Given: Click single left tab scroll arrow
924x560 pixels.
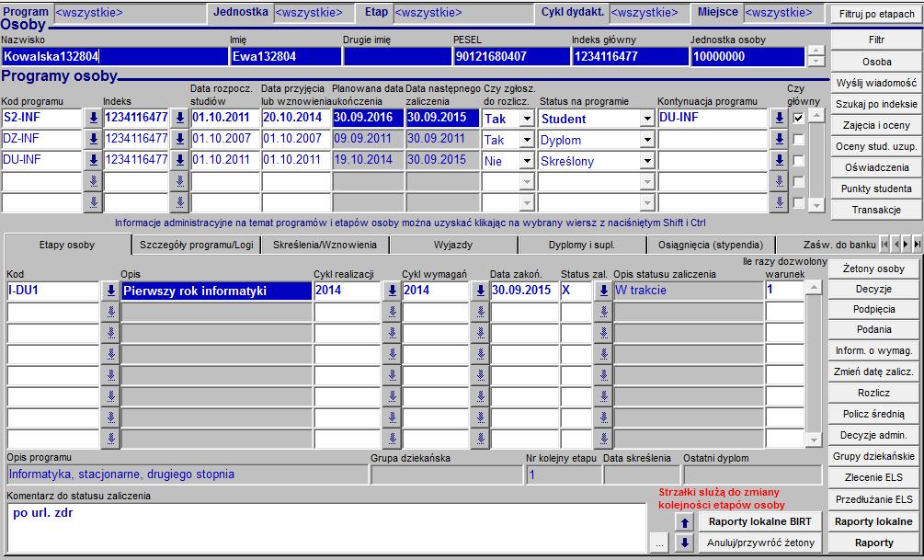Looking at the screenshot, I should click(x=895, y=244).
